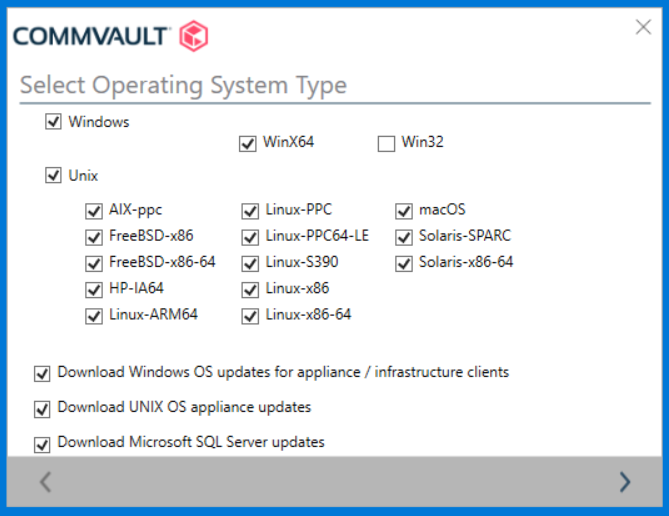Viewport: 669px width, 516px height.
Task: Toggle the Linux-x86 checkbox
Action: click(x=250, y=290)
